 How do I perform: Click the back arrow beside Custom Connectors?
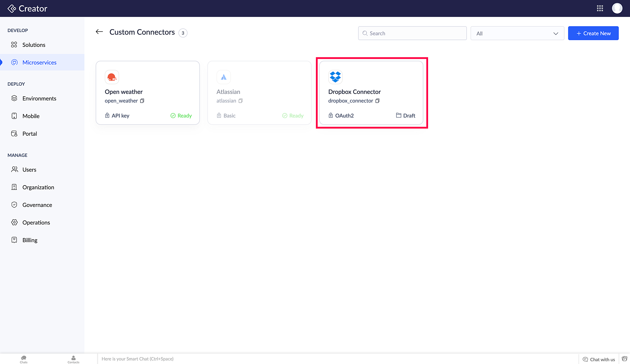click(99, 32)
